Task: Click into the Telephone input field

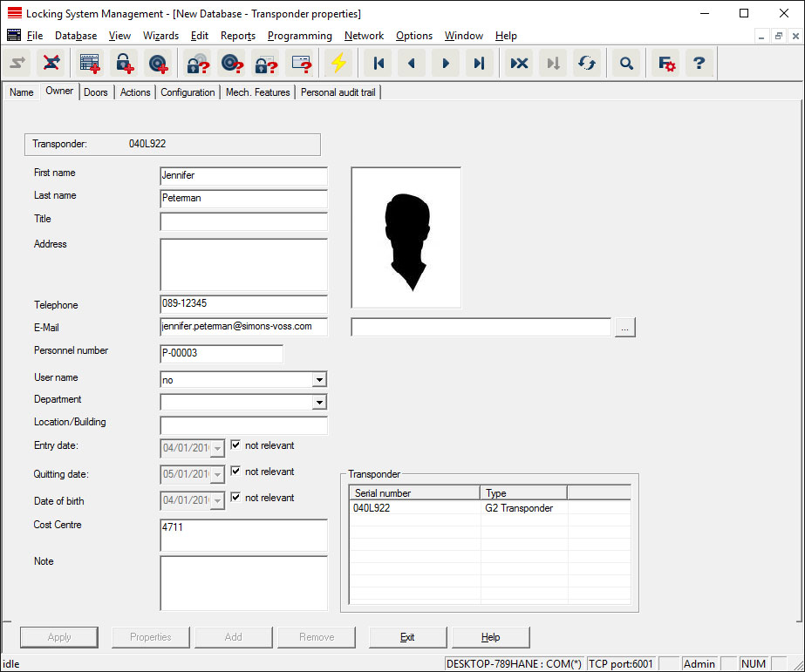Action: click(x=243, y=305)
